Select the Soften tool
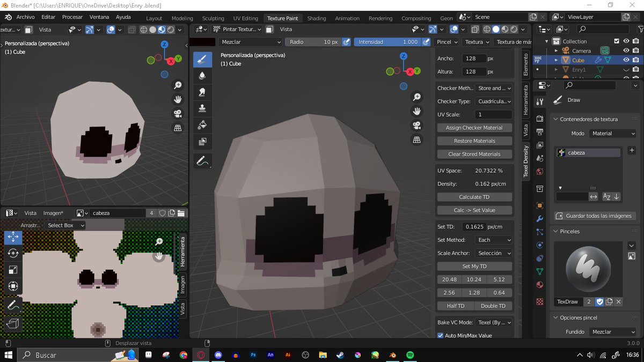Screen dimensions: 644x362 (202, 76)
